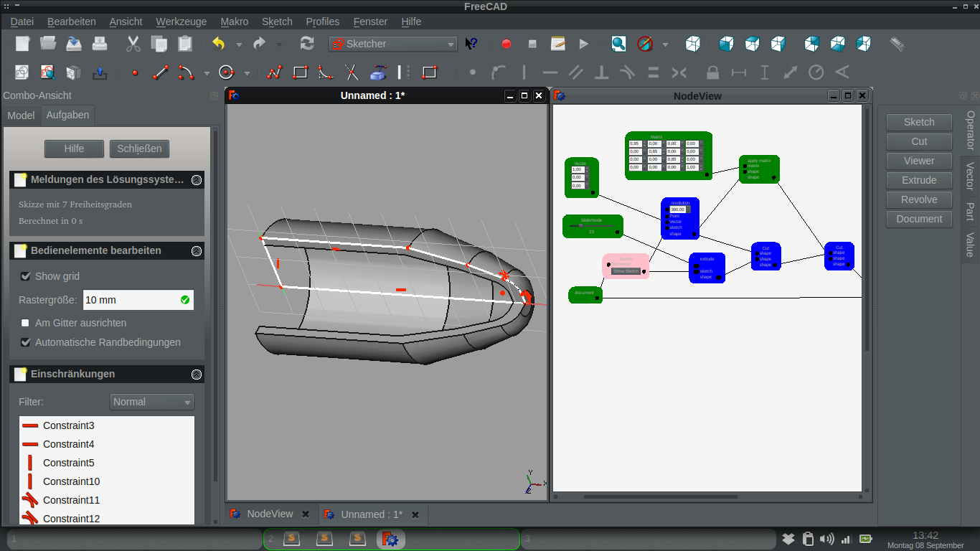Click the Hilfe button in task panel
The image size is (980, 551).
pyautogui.click(x=74, y=149)
